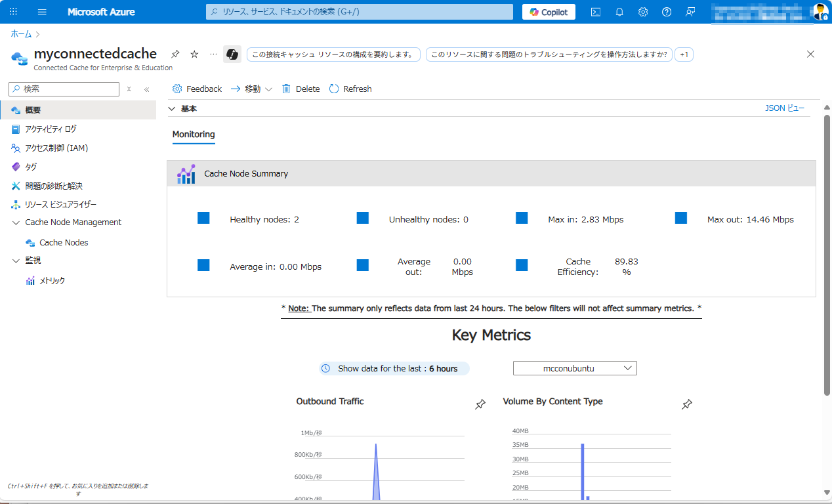Pin the Outbound Traffic chart
This screenshot has width=832, height=504.
pos(480,404)
